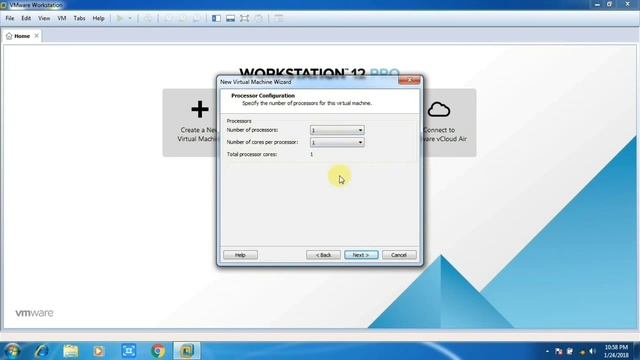Click the manage snapshots toolbar icon
Screen dimensions: 640x360
click(x=196, y=18)
